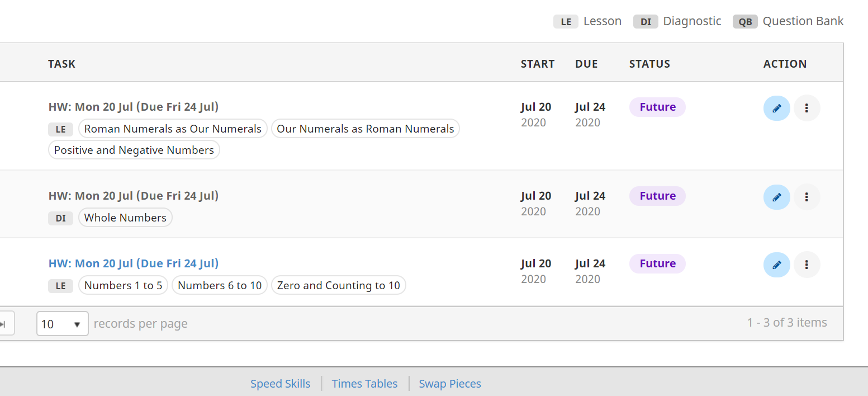The height and width of the screenshot is (396, 868).
Task: Edit the Roman Numerals homework task
Action: [x=776, y=109]
